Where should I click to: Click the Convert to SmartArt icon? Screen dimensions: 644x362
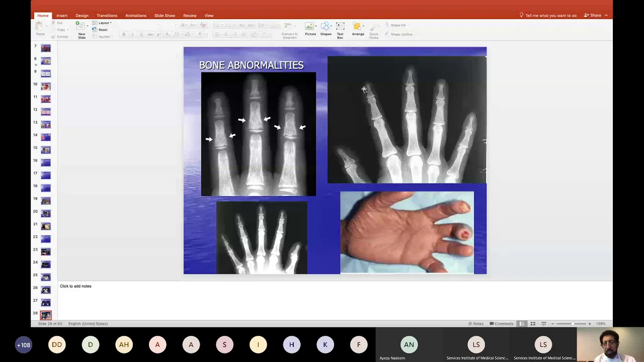(x=289, y=27)
